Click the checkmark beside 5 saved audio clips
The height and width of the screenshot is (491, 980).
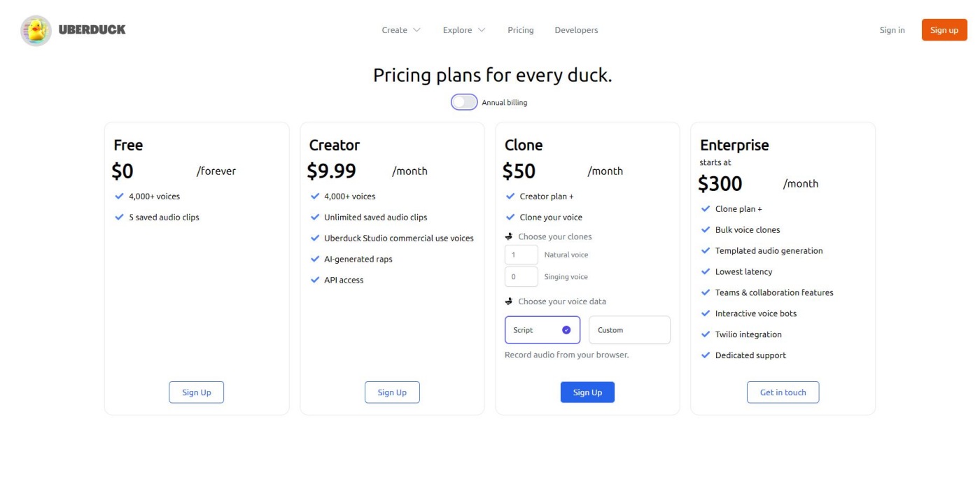[120, 217]
